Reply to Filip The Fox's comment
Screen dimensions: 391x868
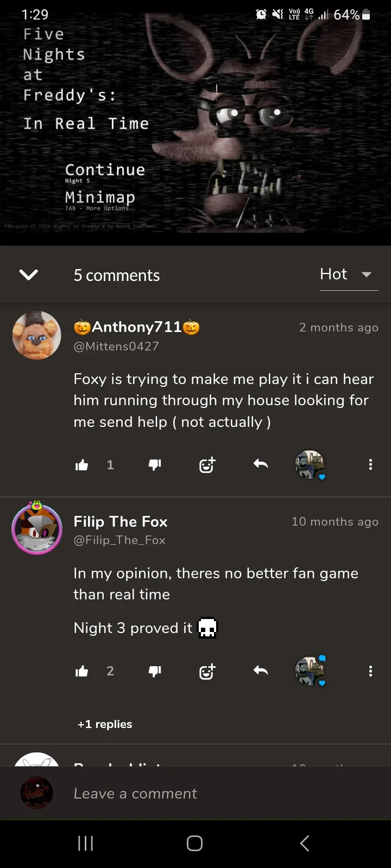click(x=261, y=671)
